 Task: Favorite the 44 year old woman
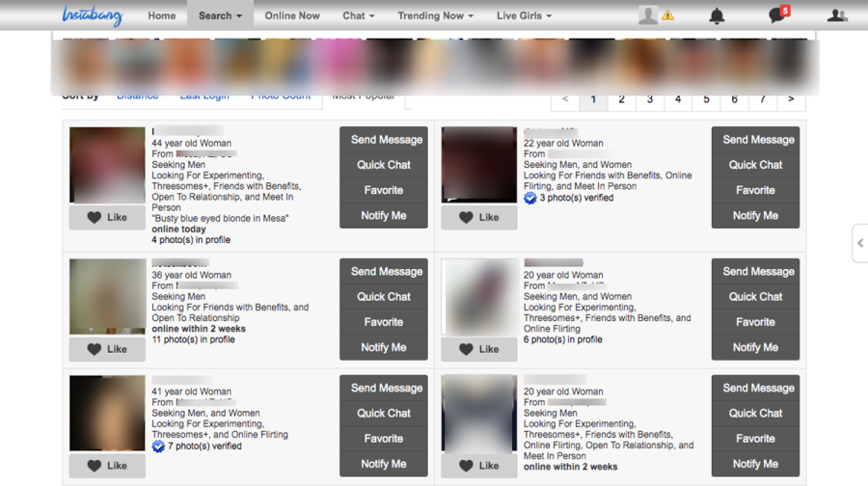point(384,190)
